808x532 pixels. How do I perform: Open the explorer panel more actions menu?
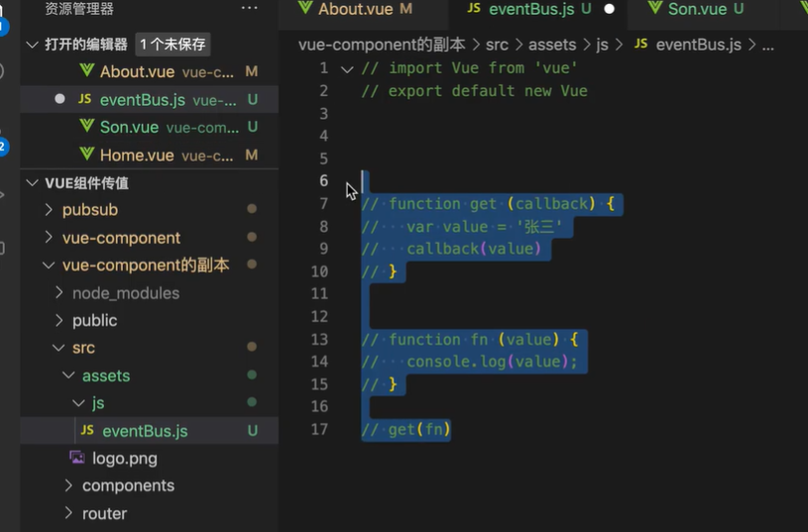pos(250,8)
